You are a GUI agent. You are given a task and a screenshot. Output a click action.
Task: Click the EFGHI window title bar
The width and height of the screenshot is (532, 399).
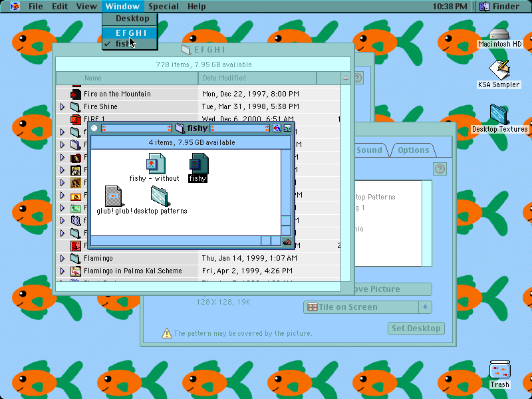(203, 50)
